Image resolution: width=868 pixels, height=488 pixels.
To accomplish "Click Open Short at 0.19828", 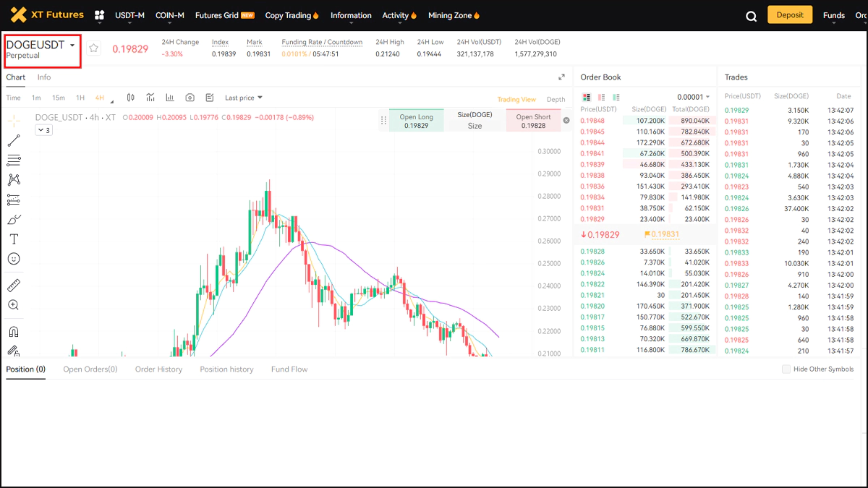I will (x=533, y=121).
